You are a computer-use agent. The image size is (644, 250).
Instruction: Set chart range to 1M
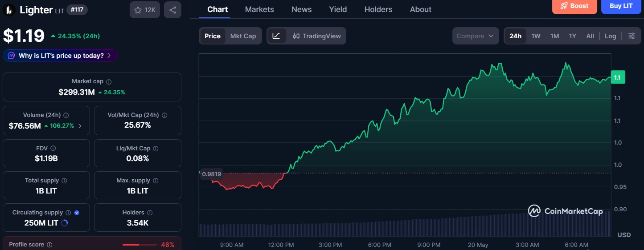[x=555, y=36]
